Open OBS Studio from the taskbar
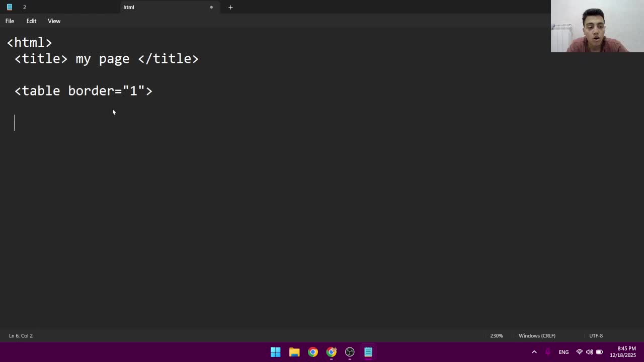Screen dimensions: 644x362 (350, 352)
